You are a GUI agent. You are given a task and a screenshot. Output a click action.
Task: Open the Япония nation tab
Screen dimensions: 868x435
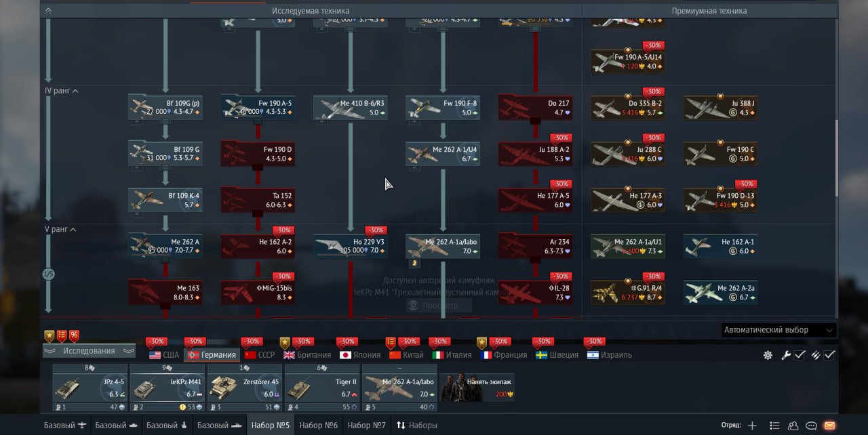pos(360,355)
